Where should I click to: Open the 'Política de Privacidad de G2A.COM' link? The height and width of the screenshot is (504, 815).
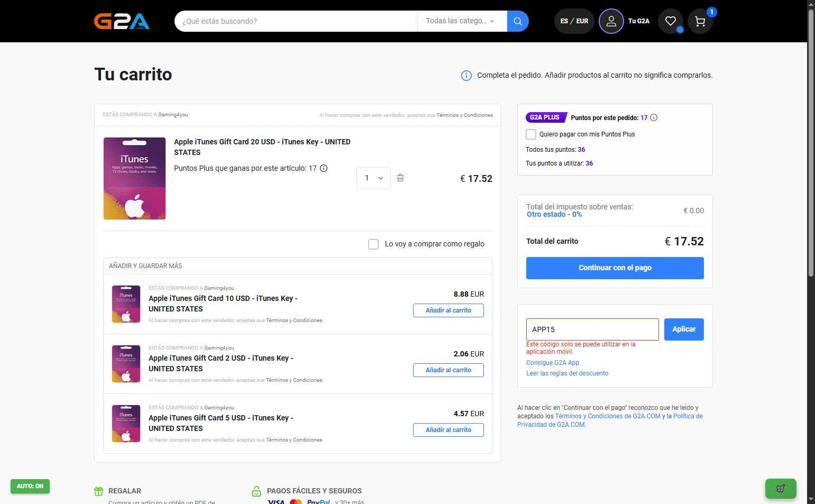[x=610, y=420]
